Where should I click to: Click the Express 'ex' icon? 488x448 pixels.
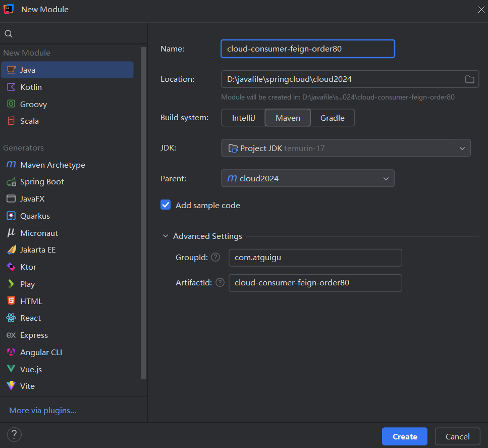11,335
